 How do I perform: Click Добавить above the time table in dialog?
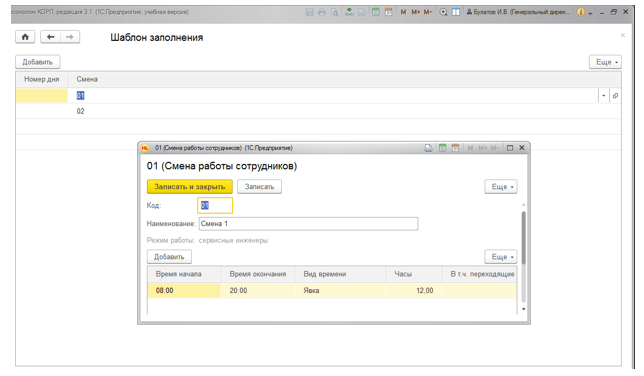point(169,257)
